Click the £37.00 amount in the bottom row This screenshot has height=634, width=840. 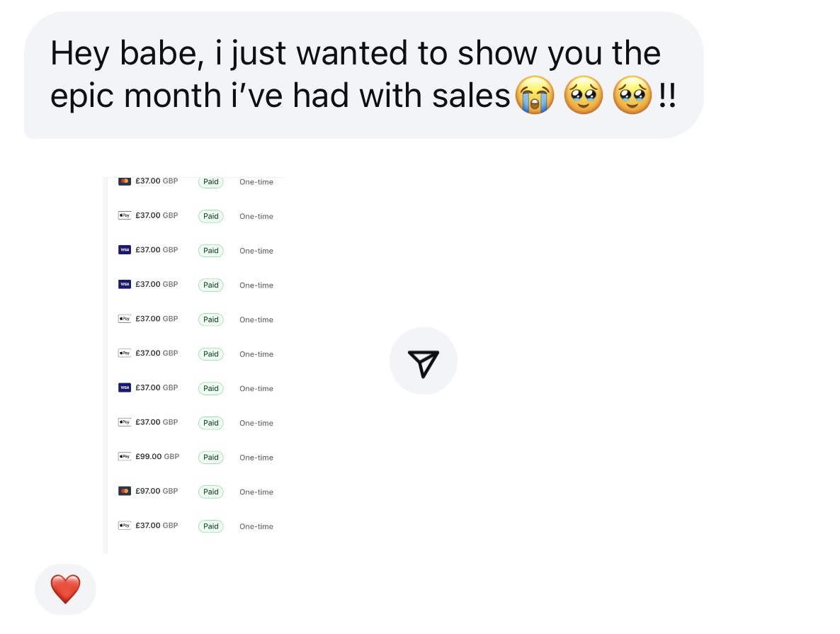click(x=157, y=525)
